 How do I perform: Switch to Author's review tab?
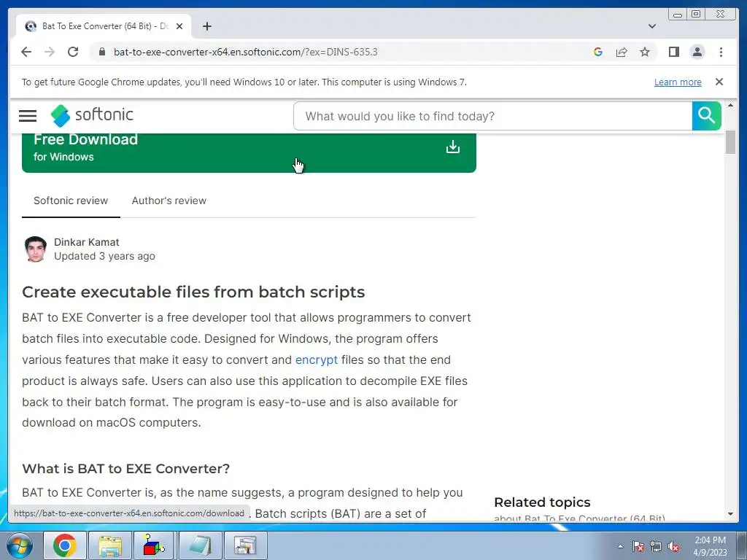click(169, 201)
